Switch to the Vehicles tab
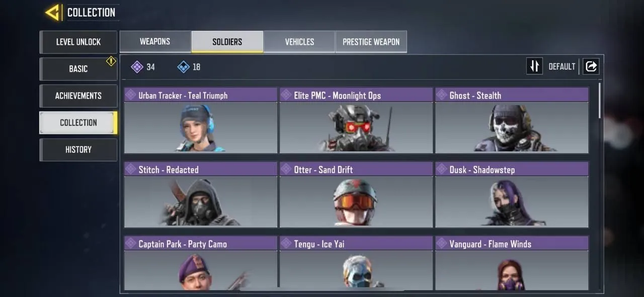644x297 pixels. 299,42
